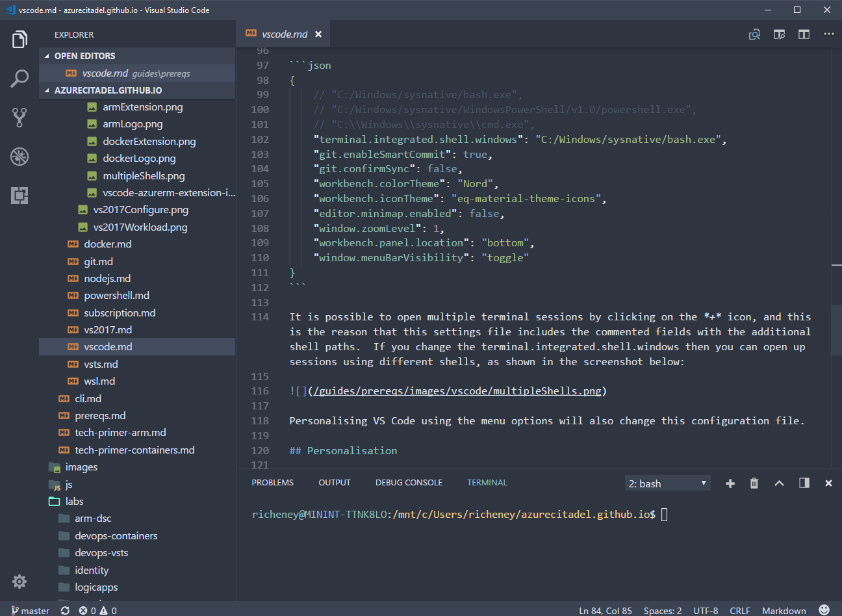Go to line via Ln 84, Col 85
This screenshot has height=616, width=842.
pyautogui.click(x=606, y=611)
